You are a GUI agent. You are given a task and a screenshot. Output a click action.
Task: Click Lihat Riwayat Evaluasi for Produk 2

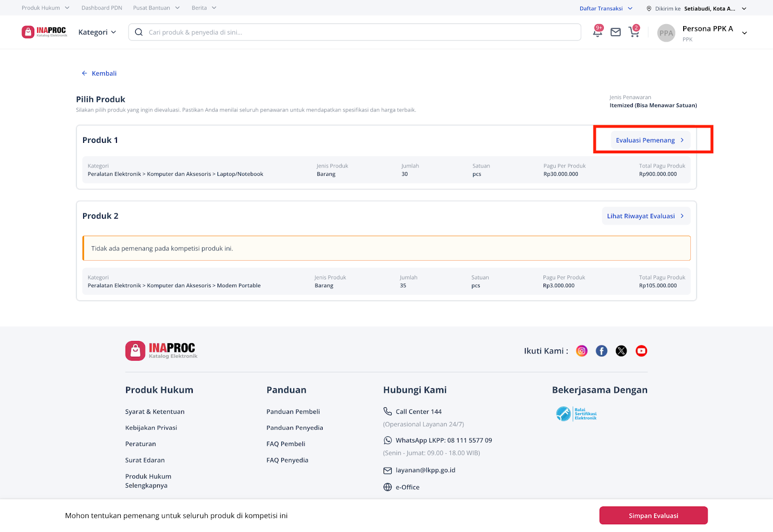coord(645,216)
